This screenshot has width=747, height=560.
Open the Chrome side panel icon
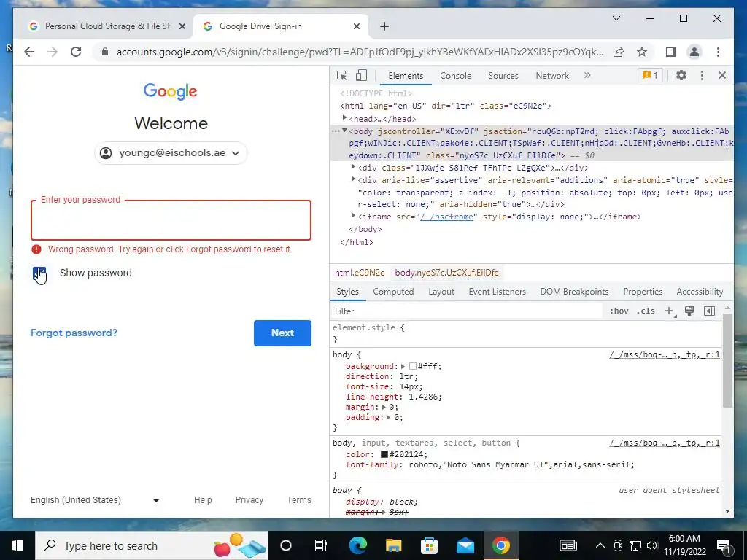point(671,52)
